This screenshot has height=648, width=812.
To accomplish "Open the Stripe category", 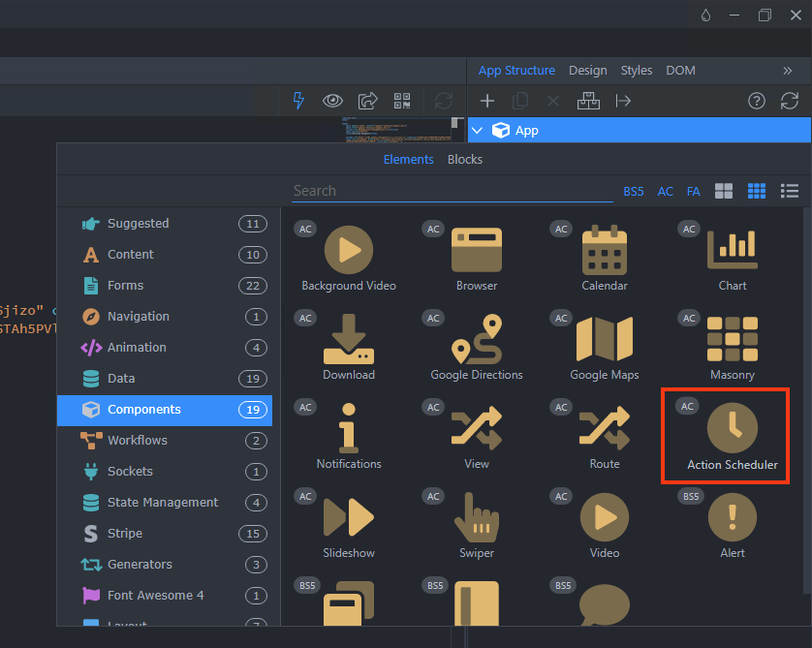I will 165,534.
